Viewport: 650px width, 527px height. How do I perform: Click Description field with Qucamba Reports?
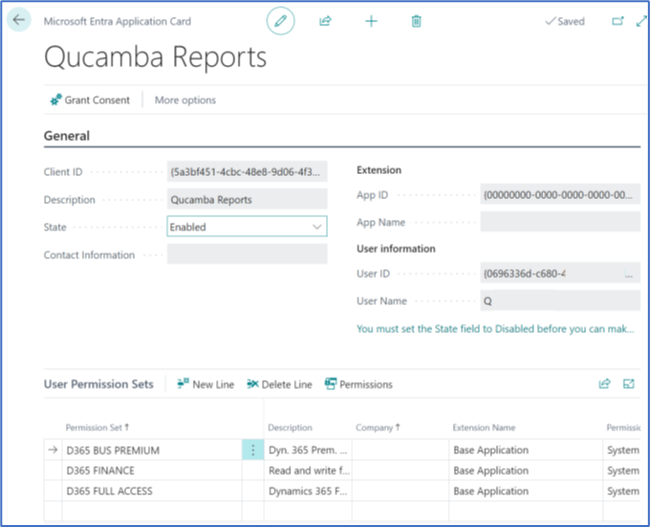(x=247, y=199)
